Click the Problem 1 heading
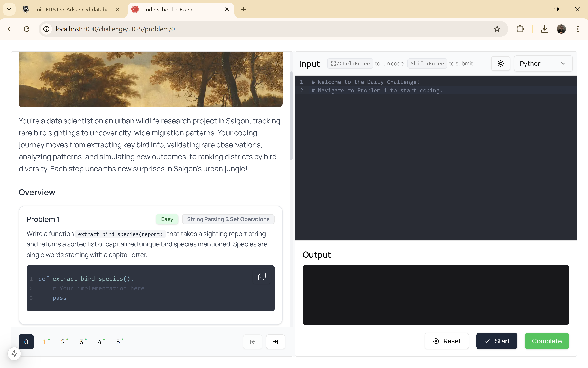Viewport: 588px width, 368px height. point(43,219)
